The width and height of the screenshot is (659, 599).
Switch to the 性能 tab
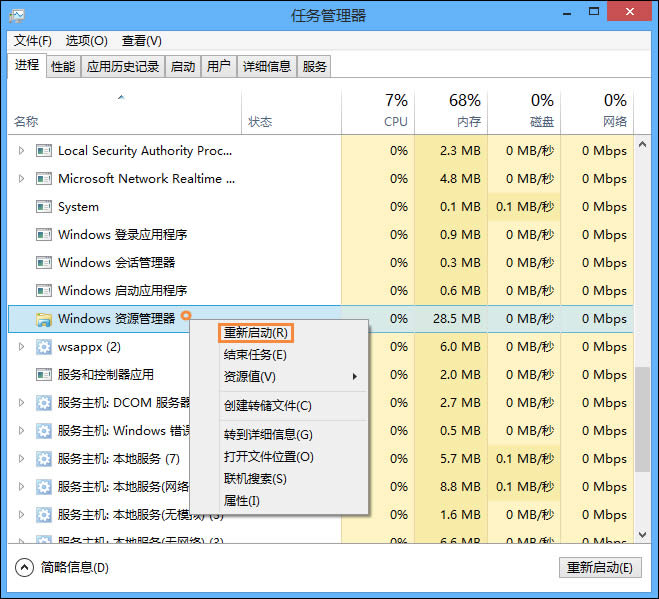(x=63, y=67)
